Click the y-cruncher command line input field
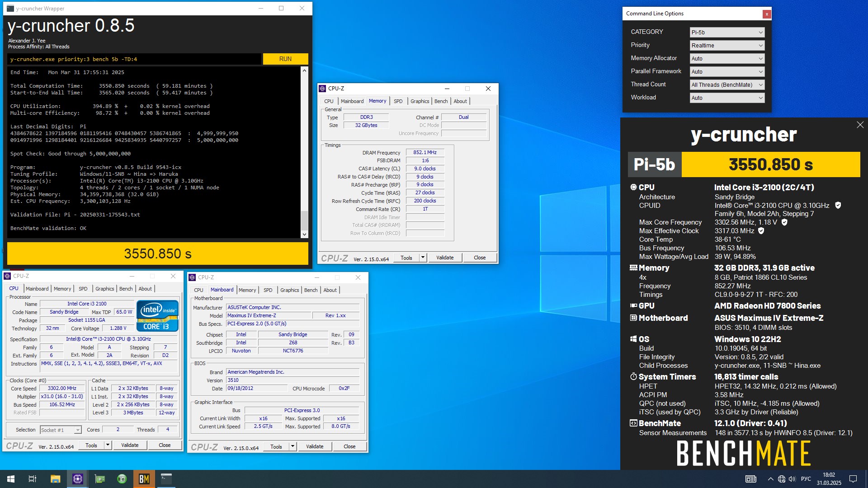Screen dimensions: 868x488 pos(134,59)
